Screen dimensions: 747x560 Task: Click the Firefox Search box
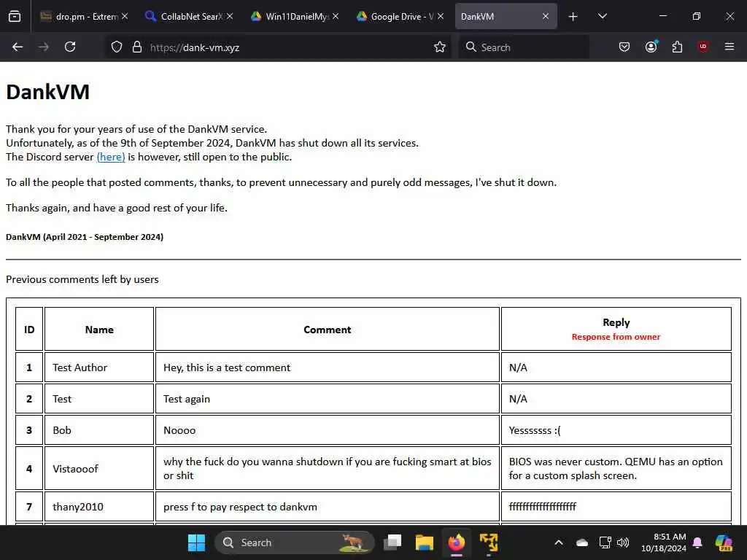click(x=524, y=47)
